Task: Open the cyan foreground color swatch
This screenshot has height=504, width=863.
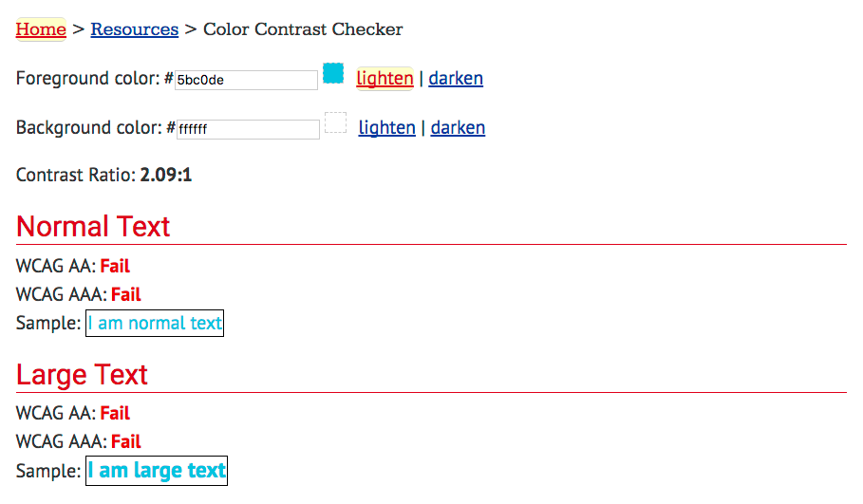Action: tap(333, 73)
